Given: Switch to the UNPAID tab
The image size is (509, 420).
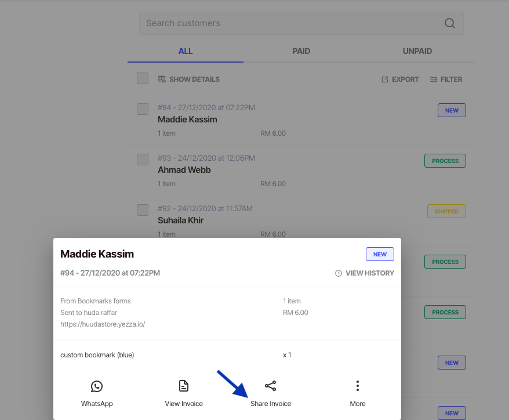Looking at the screenshot, I should click(x=417, y=51).
